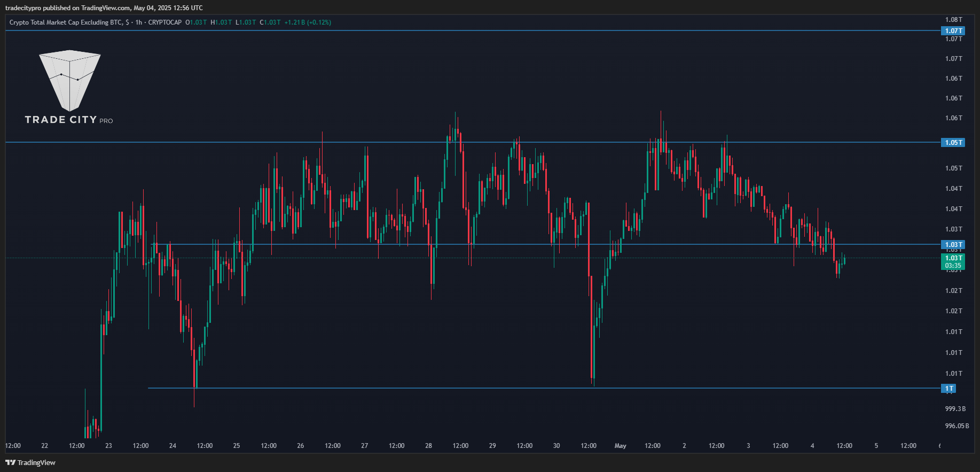Select the blue 1.03T horizontal line label
The image size is (980, 472).
point(953,245)
